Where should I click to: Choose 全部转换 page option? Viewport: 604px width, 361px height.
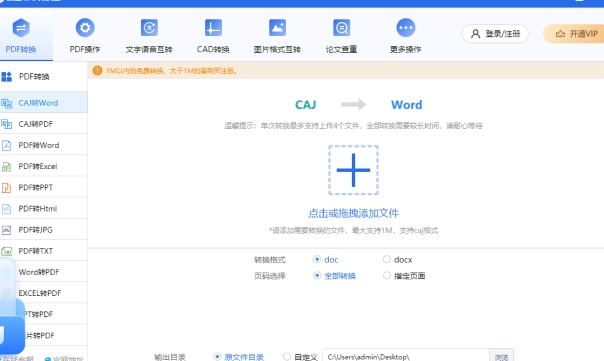click(x=317, y=275)
